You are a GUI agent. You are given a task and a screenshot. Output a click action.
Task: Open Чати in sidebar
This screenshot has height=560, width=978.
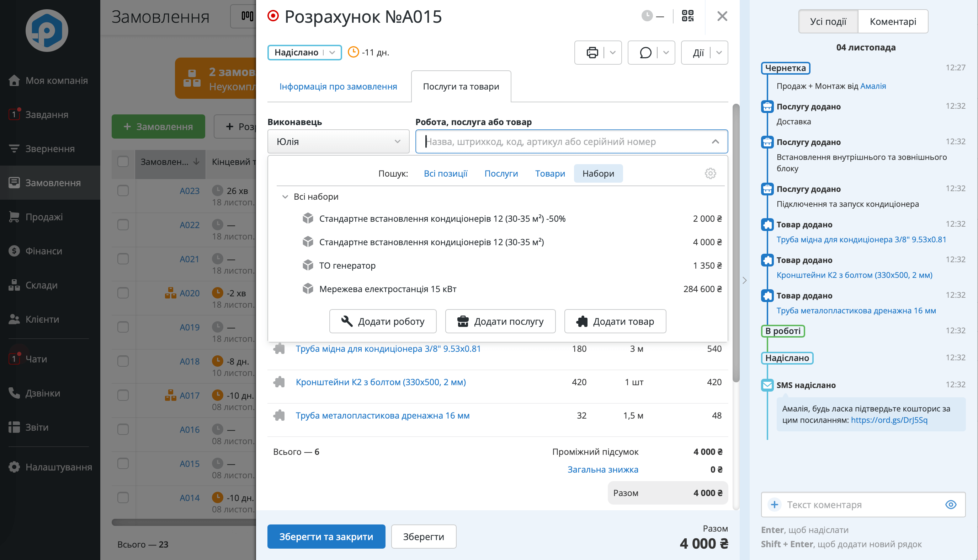pyautogui.click(x=50, y=359)
